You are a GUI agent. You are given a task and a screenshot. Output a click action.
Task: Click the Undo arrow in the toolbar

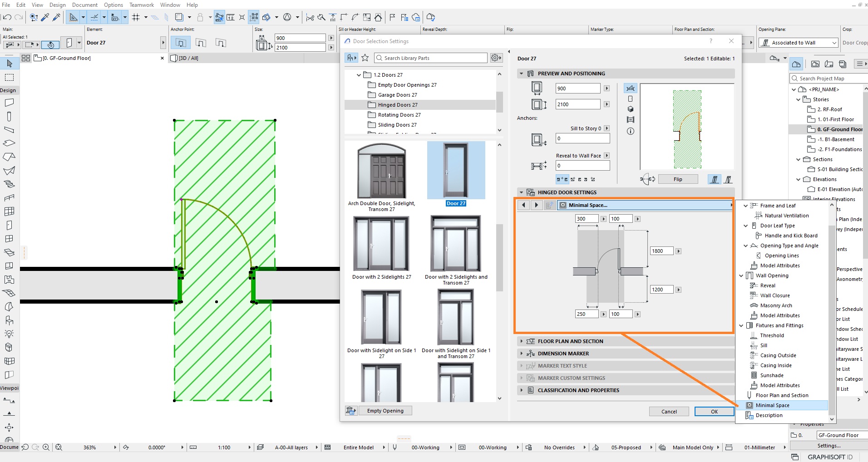click(7, 17)
